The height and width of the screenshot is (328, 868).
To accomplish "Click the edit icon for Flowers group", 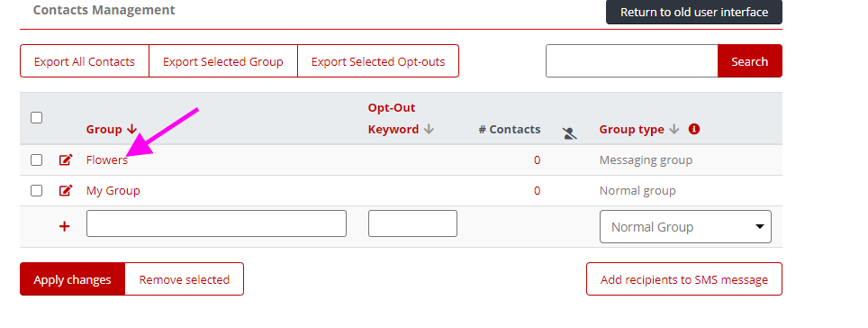I will tap(66, 160).
